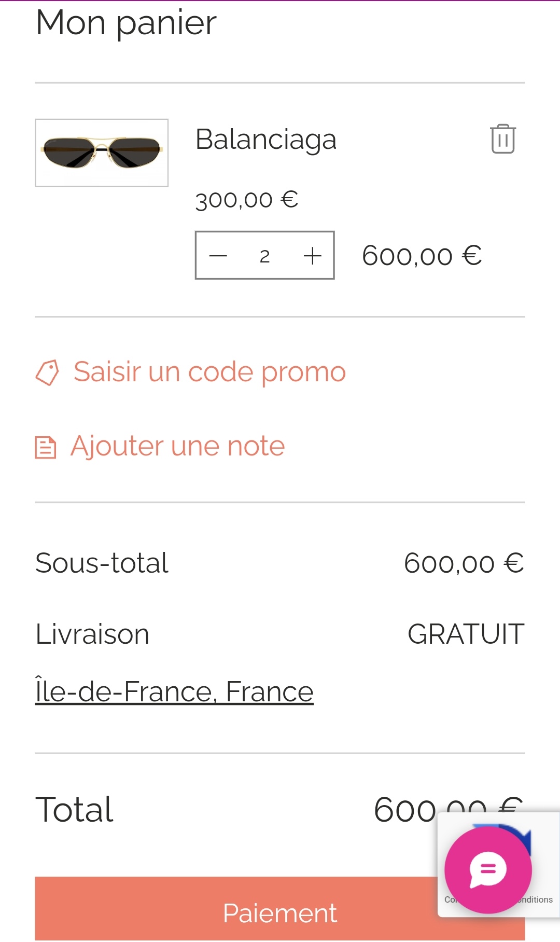Click the Sous-total label
The width and height of the screenshot is (560, 942).
tap(102, 563)
